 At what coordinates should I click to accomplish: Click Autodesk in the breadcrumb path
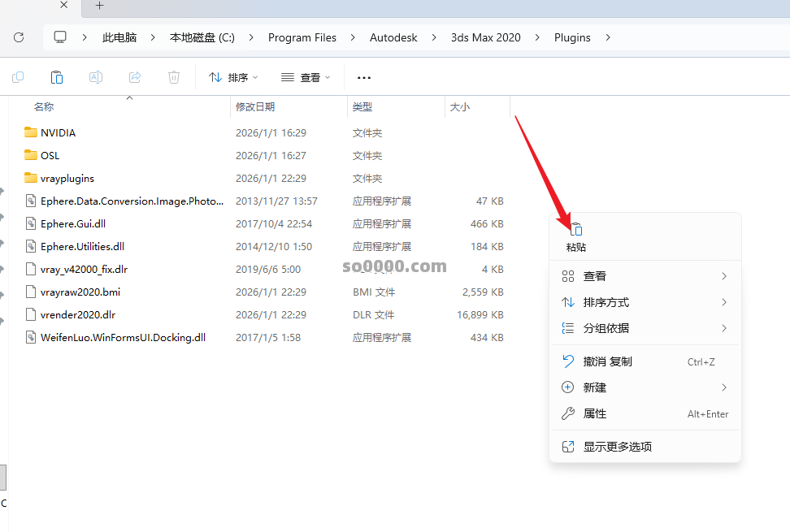(x=393, y=37)
